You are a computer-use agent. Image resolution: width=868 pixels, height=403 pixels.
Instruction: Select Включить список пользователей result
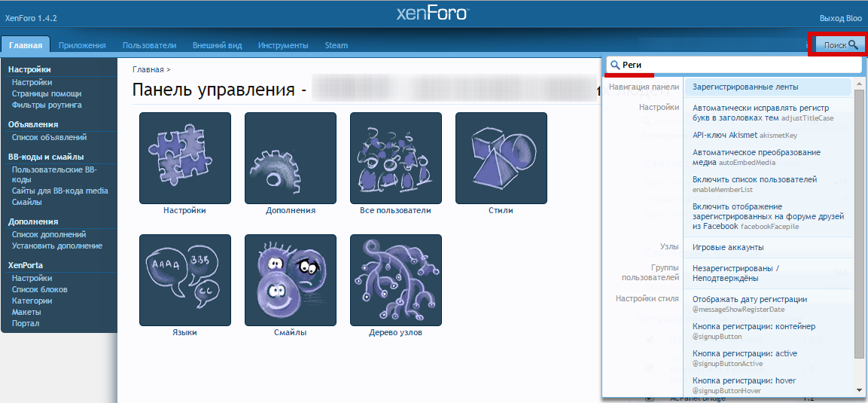tap(769, 185)
